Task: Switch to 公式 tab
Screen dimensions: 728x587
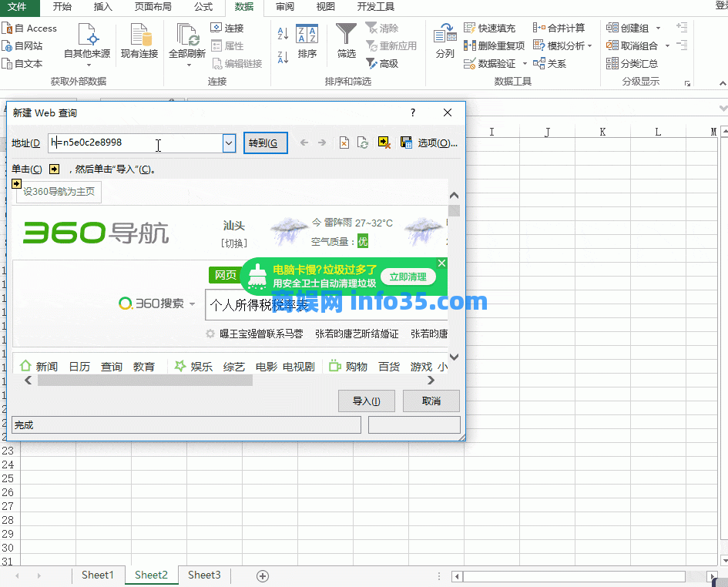Action: (203, 6)
